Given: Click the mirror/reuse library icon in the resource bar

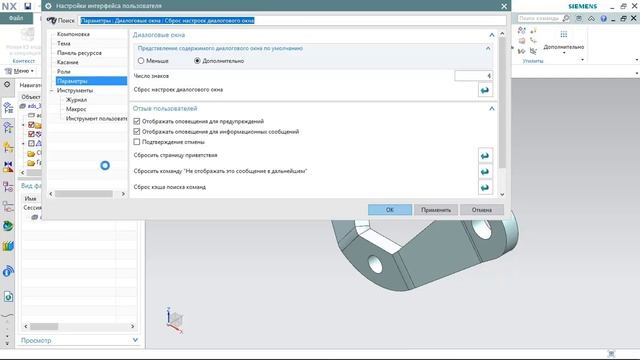Looking at the screenshot, I should [x=8, y=167].
